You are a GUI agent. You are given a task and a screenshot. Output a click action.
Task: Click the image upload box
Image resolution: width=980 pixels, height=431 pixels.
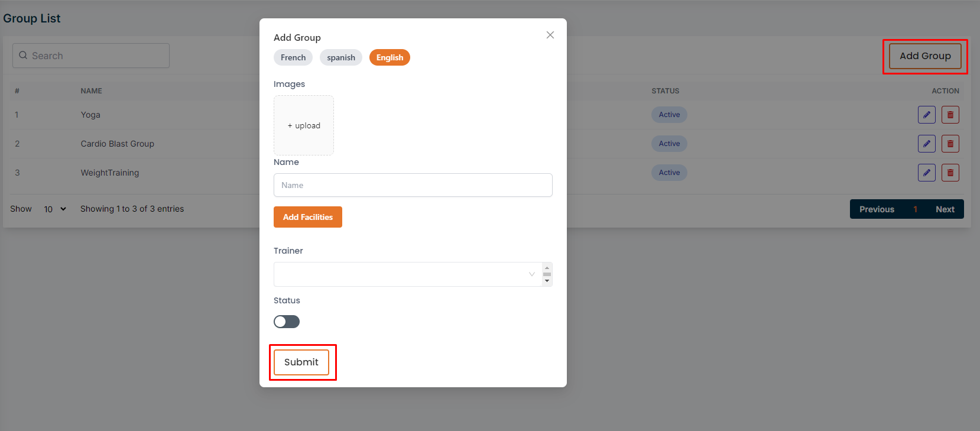coord(304,125)
